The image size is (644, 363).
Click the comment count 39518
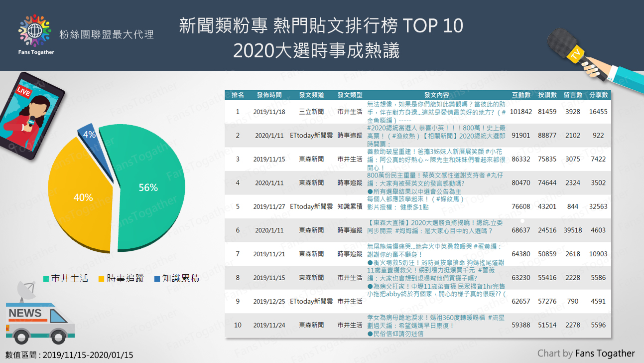point(573,230)
